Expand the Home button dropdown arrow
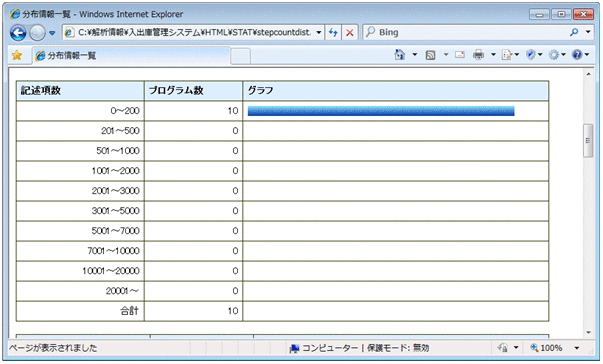This screenshot has height=364, width=603. point(415,55)
